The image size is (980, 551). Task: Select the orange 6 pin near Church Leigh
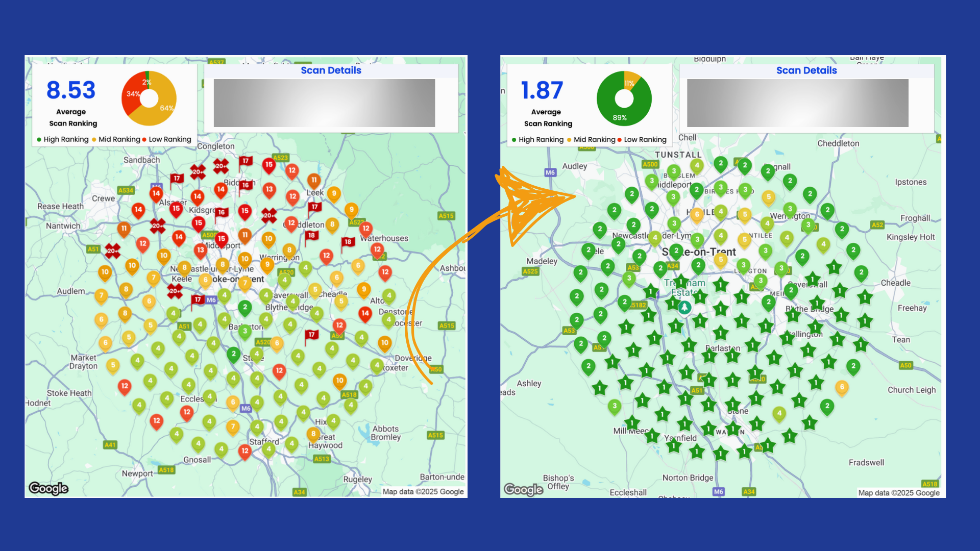(x=842, y=388)
